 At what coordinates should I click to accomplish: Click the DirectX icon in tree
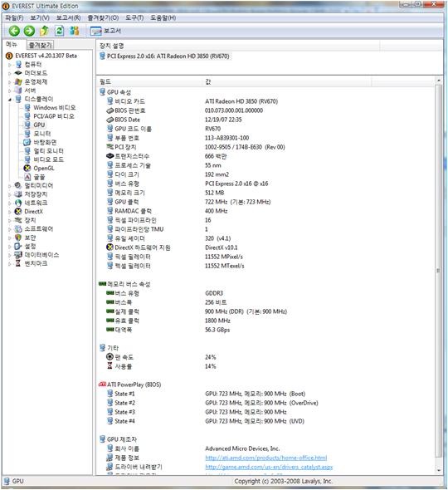18,212
